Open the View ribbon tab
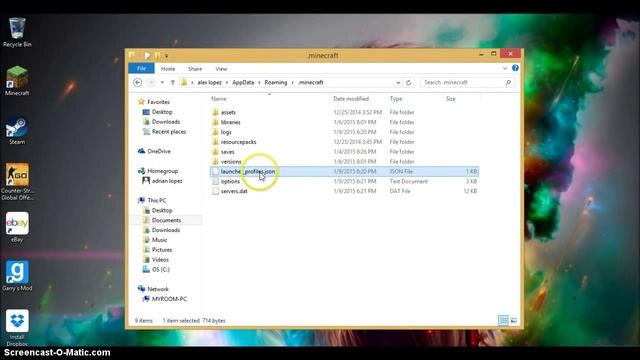 tap(221, 69)
